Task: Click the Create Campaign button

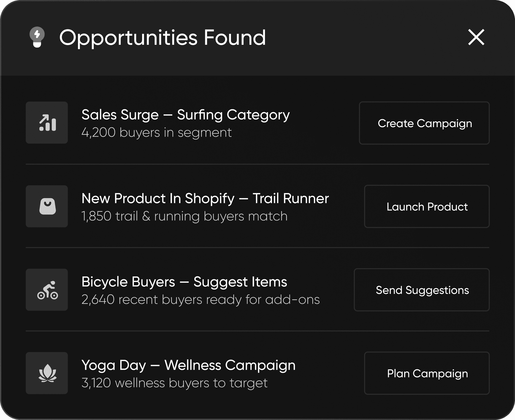Action: click(x=424, y=123)
